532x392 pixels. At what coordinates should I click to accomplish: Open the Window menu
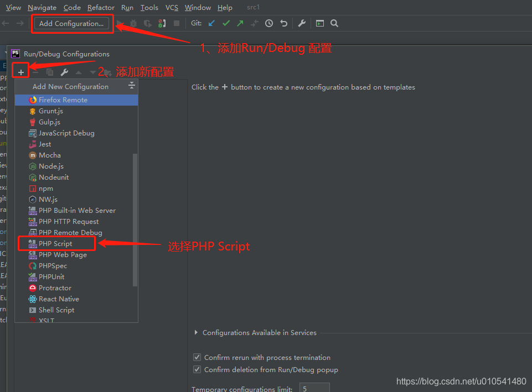(x=198, y=7)
